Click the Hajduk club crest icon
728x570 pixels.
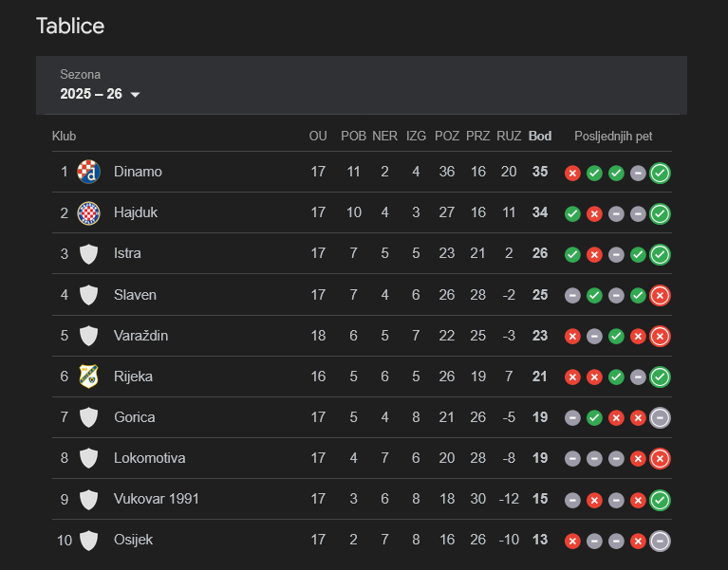pyautogui.click(x=88, y=212)
